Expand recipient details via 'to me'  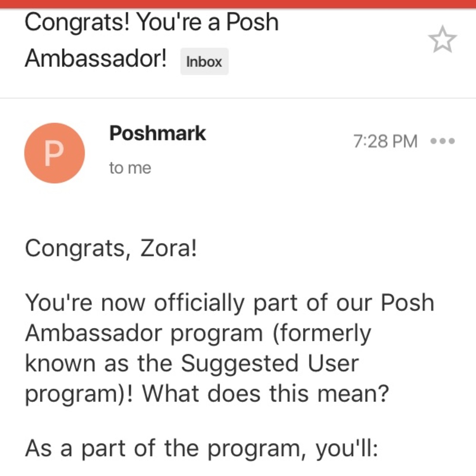click(130, 168)
